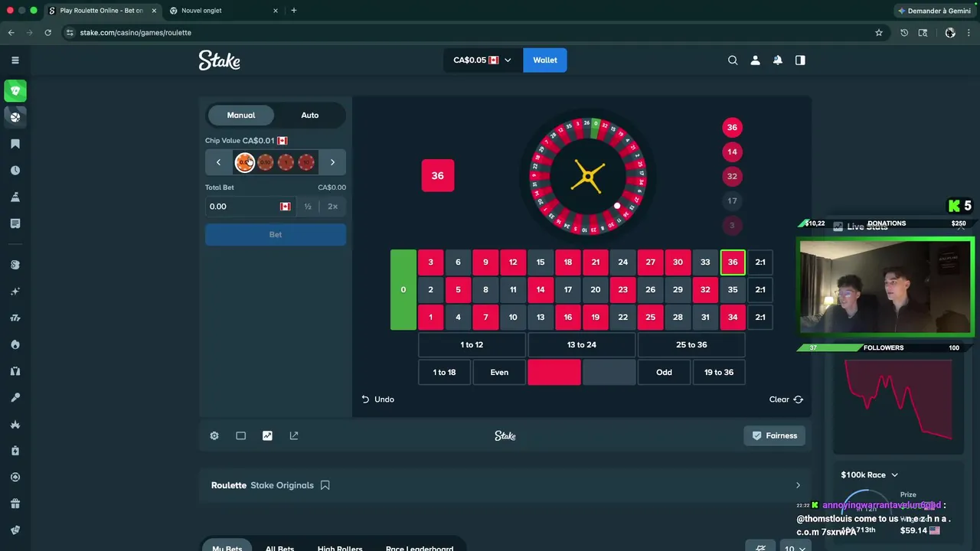
Task: Bet on 1 to 18
Action: (x=444, y=372)
